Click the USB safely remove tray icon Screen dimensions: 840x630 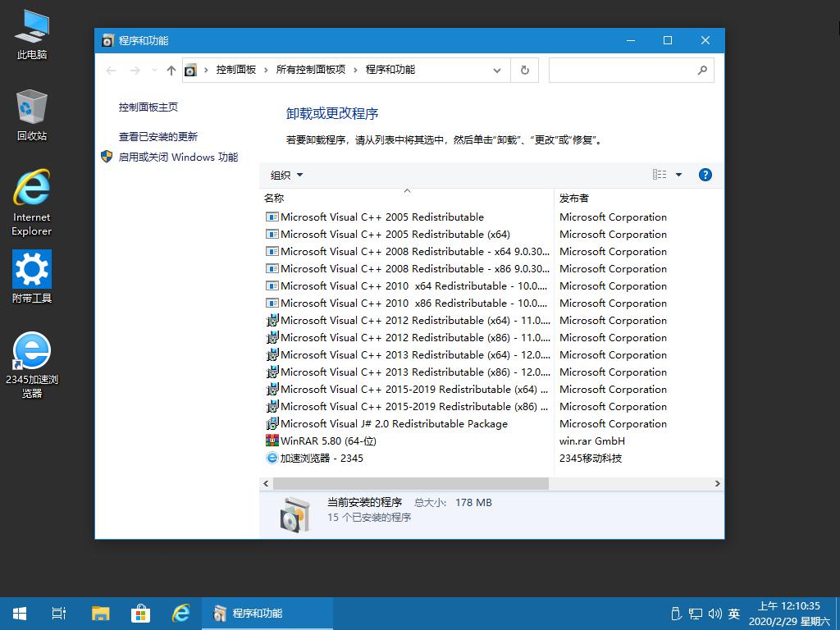point(676,614)
